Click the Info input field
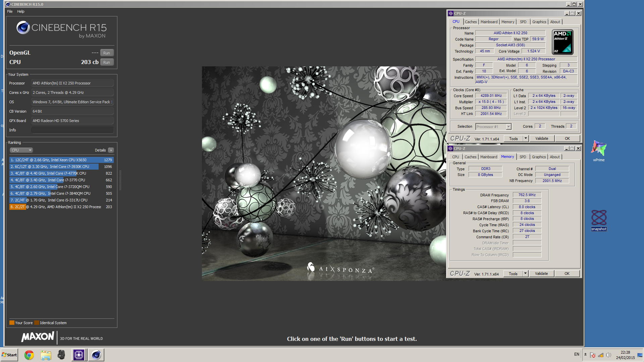 [x=72, y=130]
